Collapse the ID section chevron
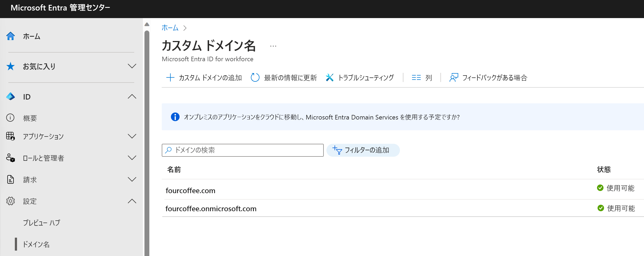Viewport: 644px width, 256px height. pos(132,97)
